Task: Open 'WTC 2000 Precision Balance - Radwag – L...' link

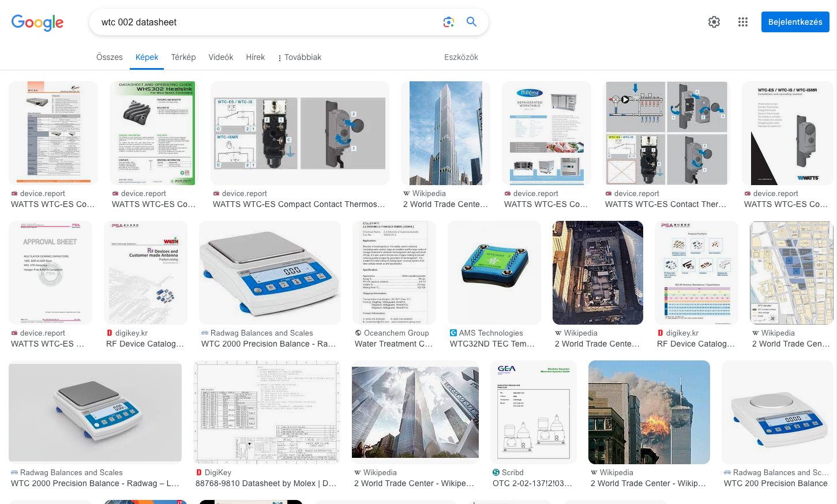Action: coord(95,483)
